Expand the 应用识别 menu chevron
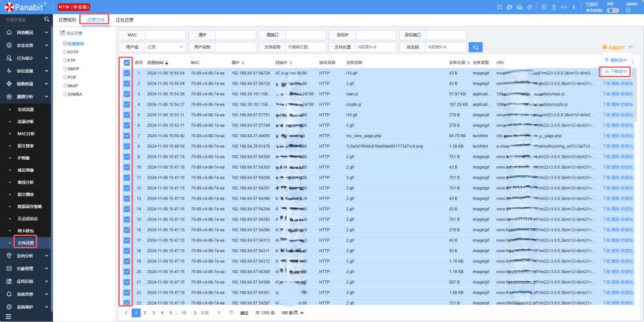This screenshot has width=644, height=322. coord(47,281)
